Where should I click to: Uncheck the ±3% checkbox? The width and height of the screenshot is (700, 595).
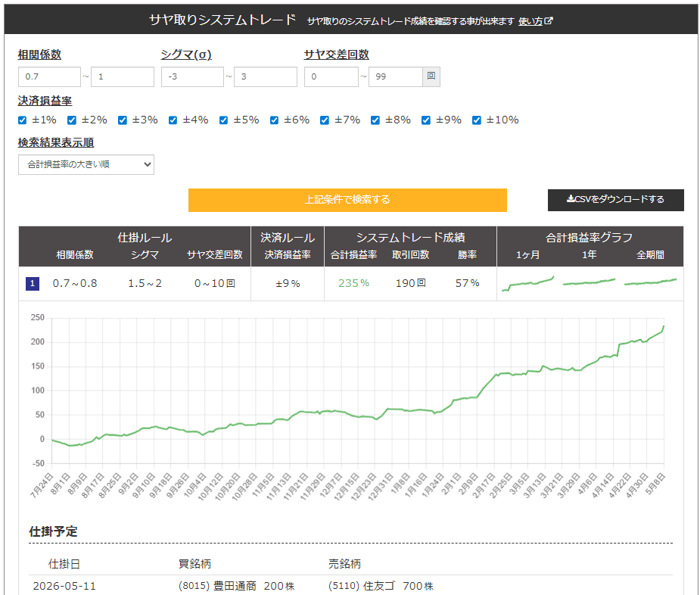click(123, 120)
